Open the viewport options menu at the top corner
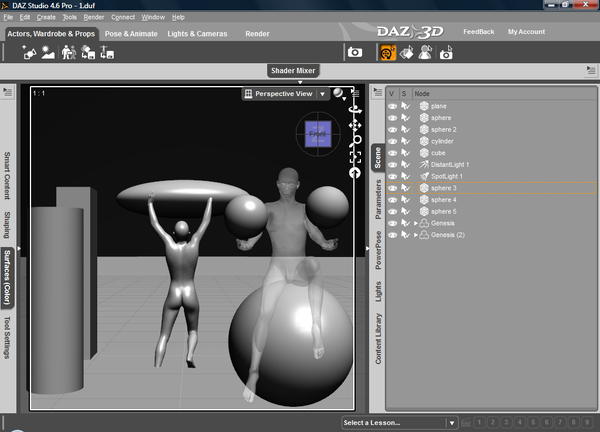600x432 pixels. pos(355,93)
